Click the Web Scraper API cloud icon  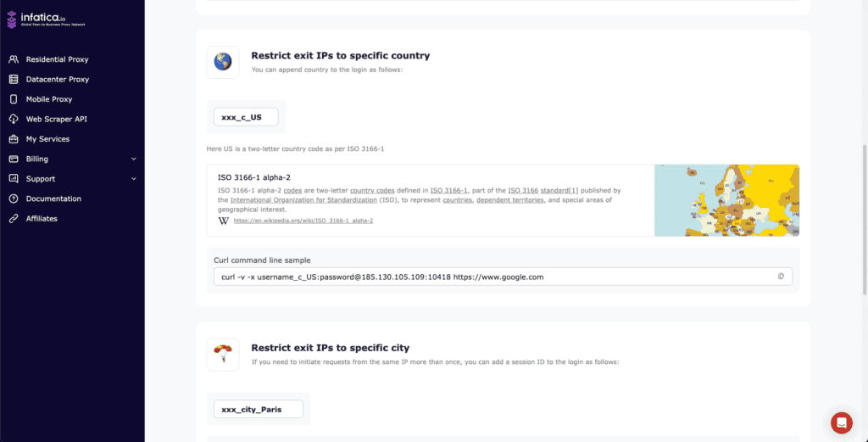point(14,119)
